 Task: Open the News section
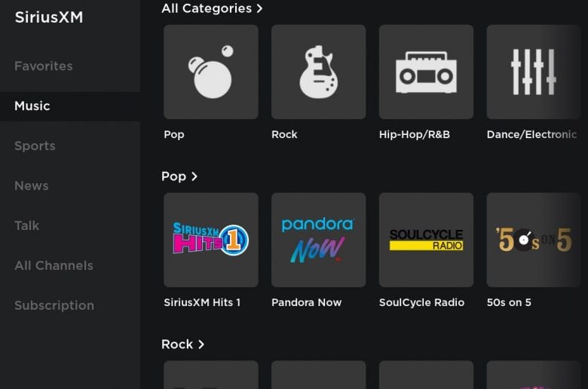click(32, 185)
